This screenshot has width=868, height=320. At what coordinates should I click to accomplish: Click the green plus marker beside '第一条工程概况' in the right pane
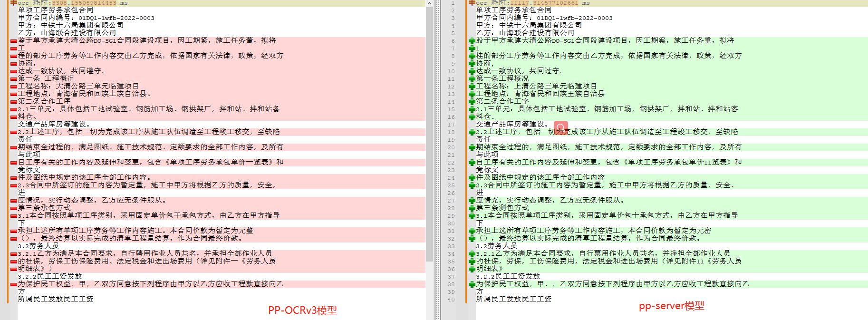coord(472,79)
